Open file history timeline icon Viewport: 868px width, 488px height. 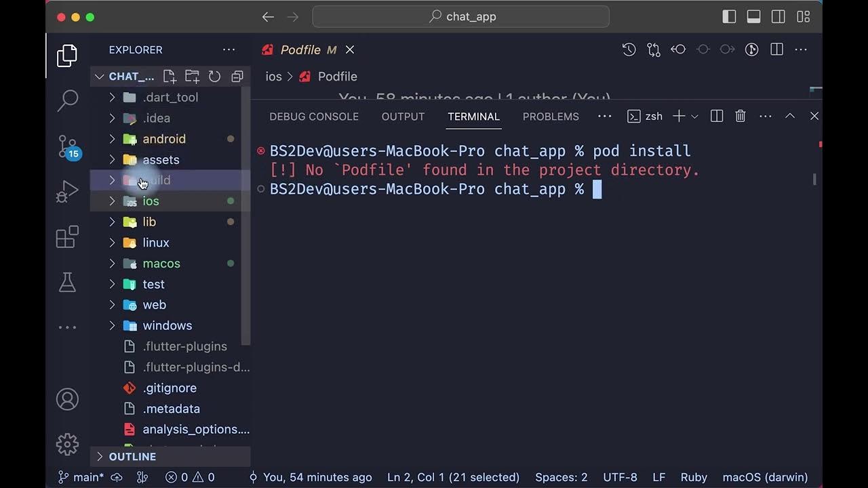pyautogui.click(x=629, y=49)
